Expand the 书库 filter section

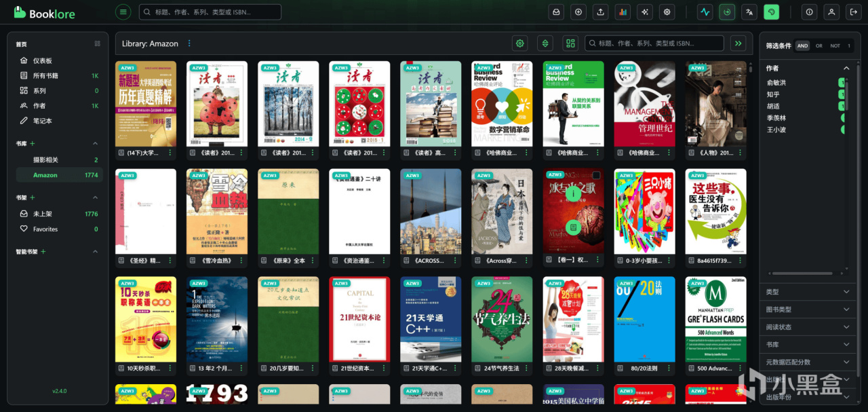point(807,345)
